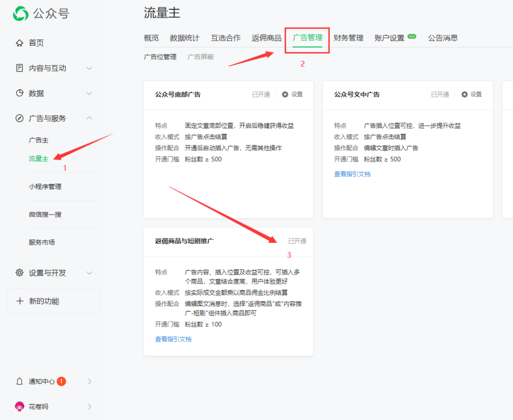Expand the 内容与互动 menu chevron
Image resolution: width=513 pixels, height=420 pixels.
[89, 68]
